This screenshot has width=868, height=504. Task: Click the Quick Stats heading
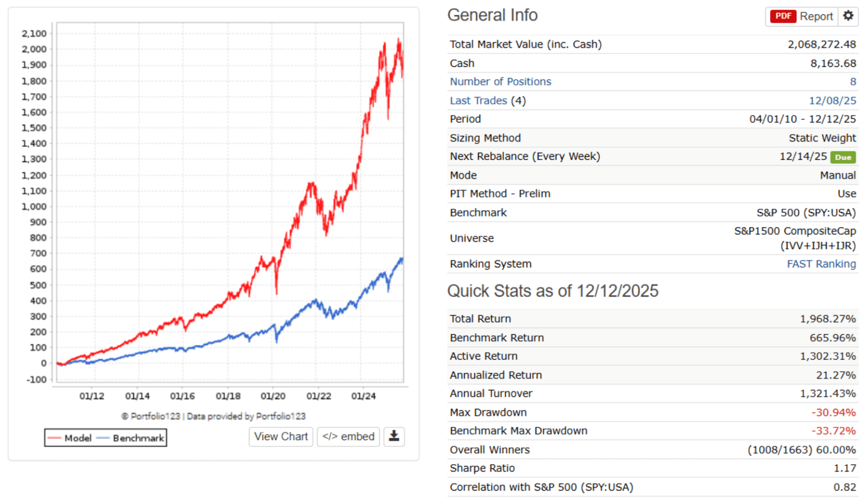coord(552,291)
